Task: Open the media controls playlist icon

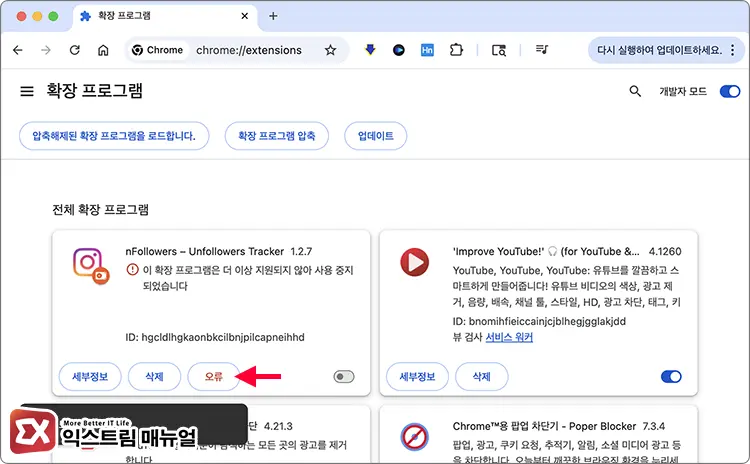Action: pos(541,50)
